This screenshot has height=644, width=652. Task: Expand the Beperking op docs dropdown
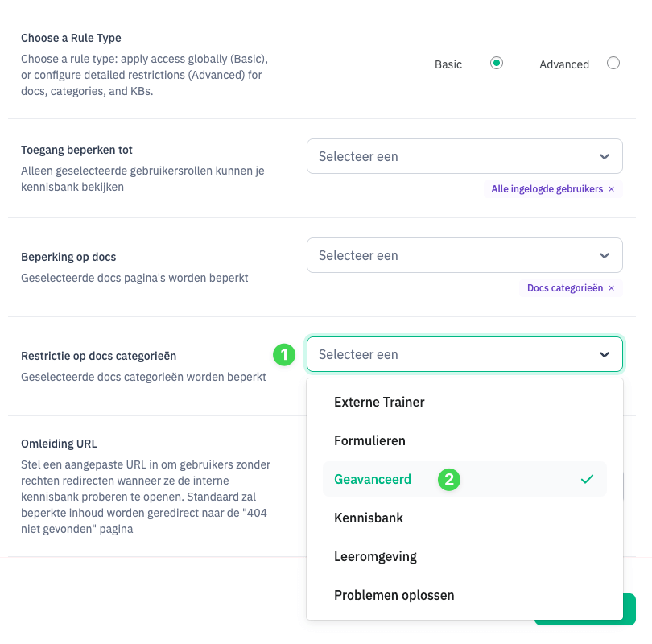[464, 255]
